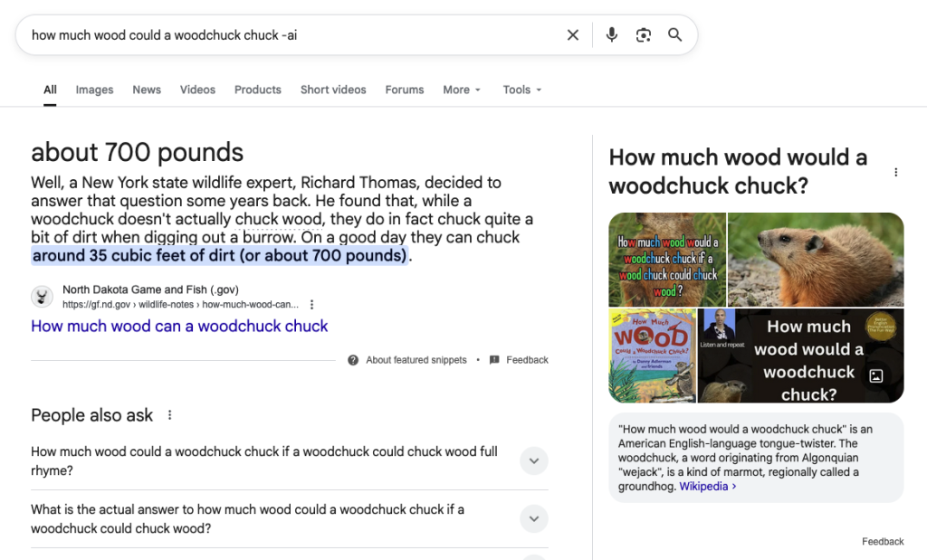Image resolution: width=927 pixels, height=560 pixels.
Task: Click the gf.nd.gov breadcrumb URL
Action: pos(180,305)
